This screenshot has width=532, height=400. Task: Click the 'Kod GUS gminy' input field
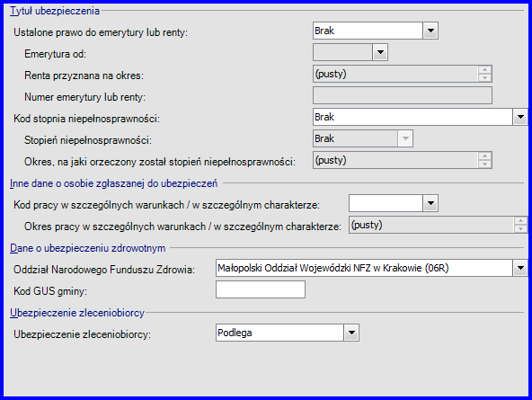(261, 289)
